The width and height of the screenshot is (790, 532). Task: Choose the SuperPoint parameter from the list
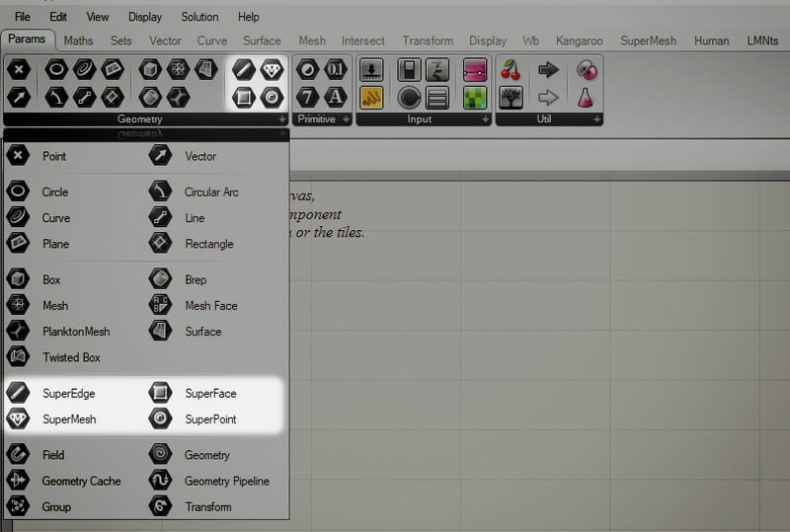click(x=210, y=419)
